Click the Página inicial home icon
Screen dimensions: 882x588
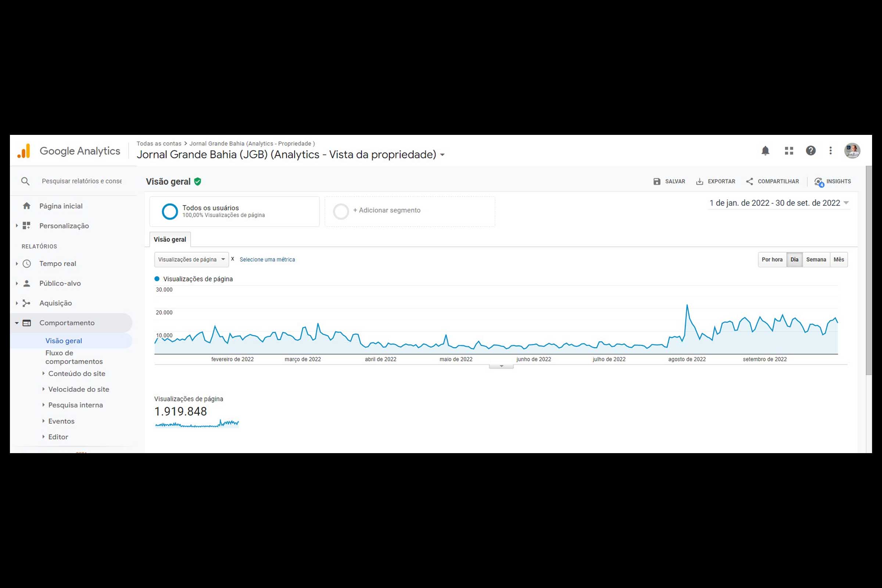[x=26, y=206]
